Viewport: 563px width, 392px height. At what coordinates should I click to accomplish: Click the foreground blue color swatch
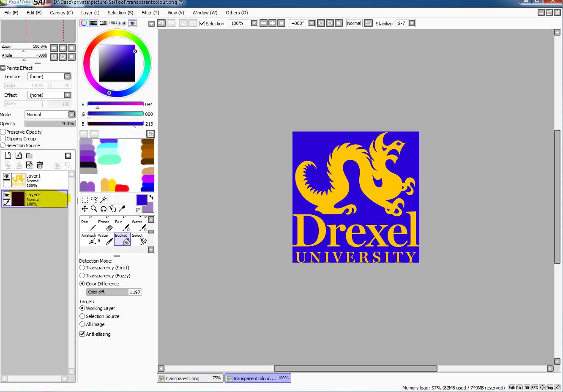[x=141, y=200]
